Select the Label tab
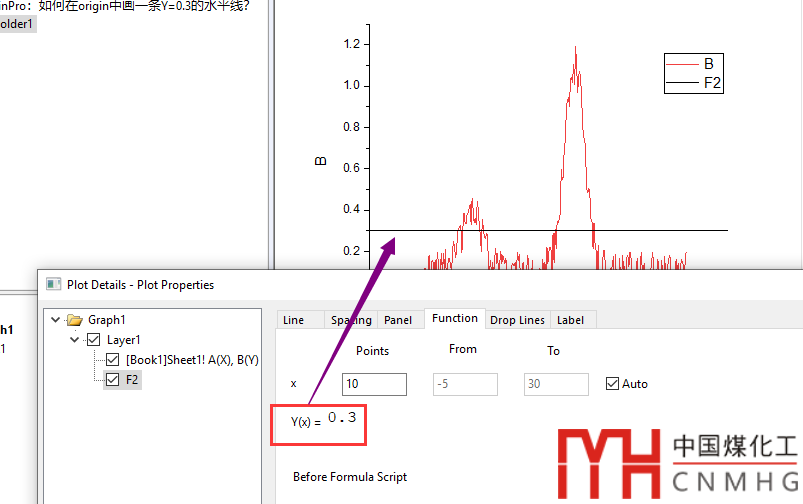The width and height of the screenshot is (803, 504). click(x=571, y=320)
